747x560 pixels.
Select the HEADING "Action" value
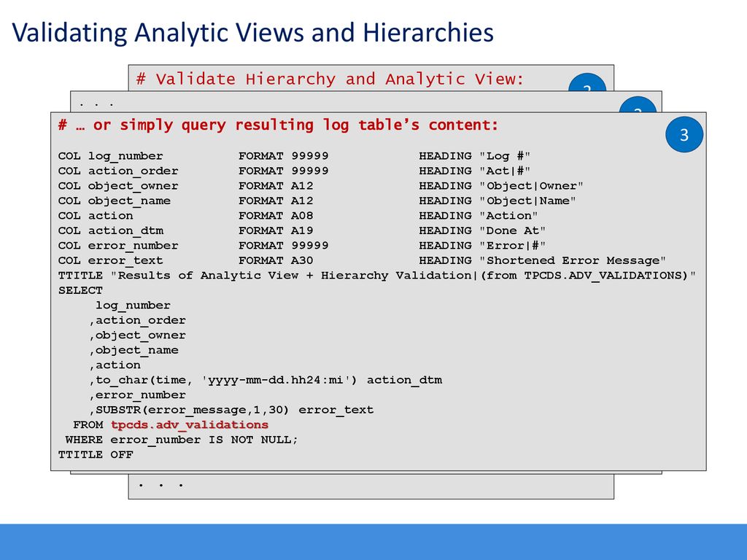pos(508,216)
